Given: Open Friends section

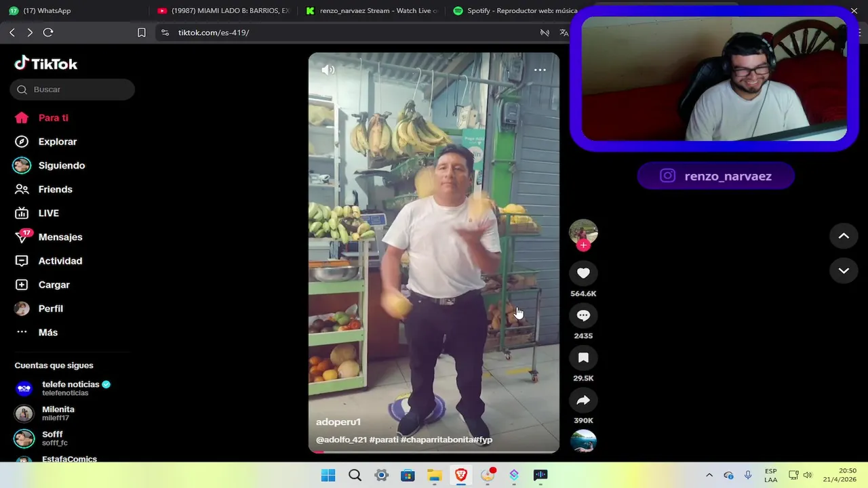Looking at the screenshot, I should (x=43, y=189).
